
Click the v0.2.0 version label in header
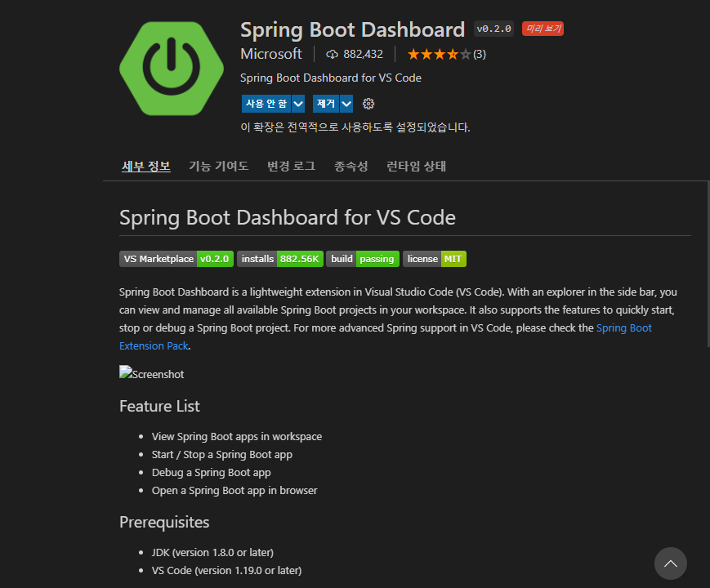click(493, 29)
